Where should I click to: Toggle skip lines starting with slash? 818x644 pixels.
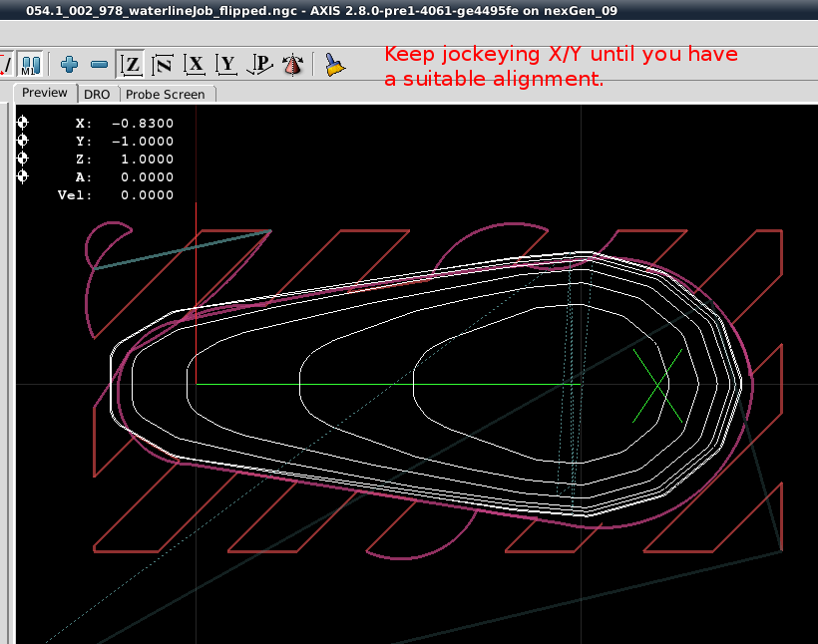click(x=5, y=65)
